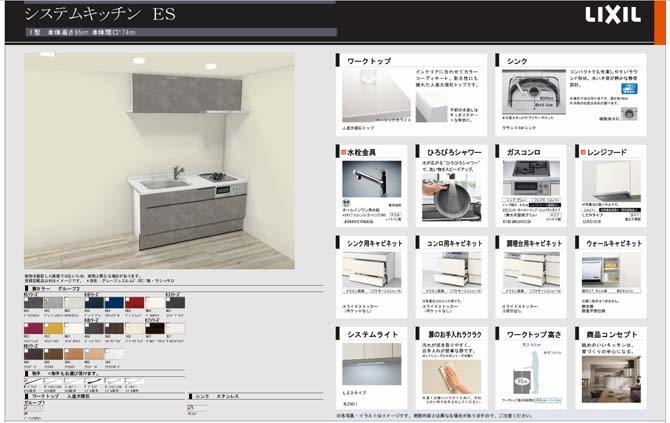Viewport: 670px width, 423px height.
Task: Click the レンジフード heading
Action: click(607, 152)
